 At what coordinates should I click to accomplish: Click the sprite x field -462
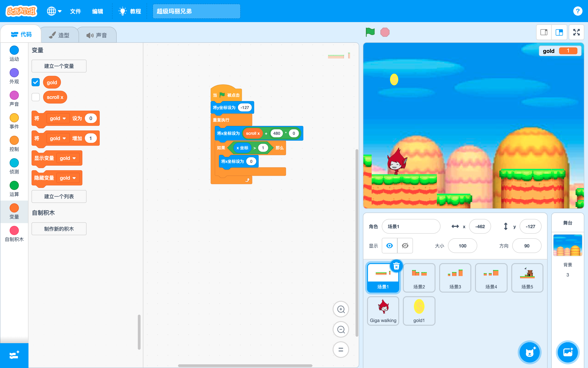[x=480, y=226]
